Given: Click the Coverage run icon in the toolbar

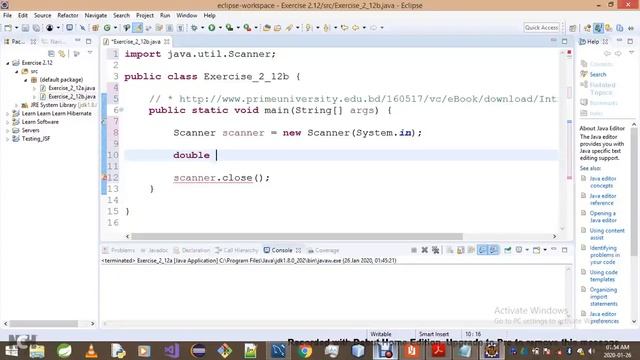Looking at the screenshot, I should point(229,28).
